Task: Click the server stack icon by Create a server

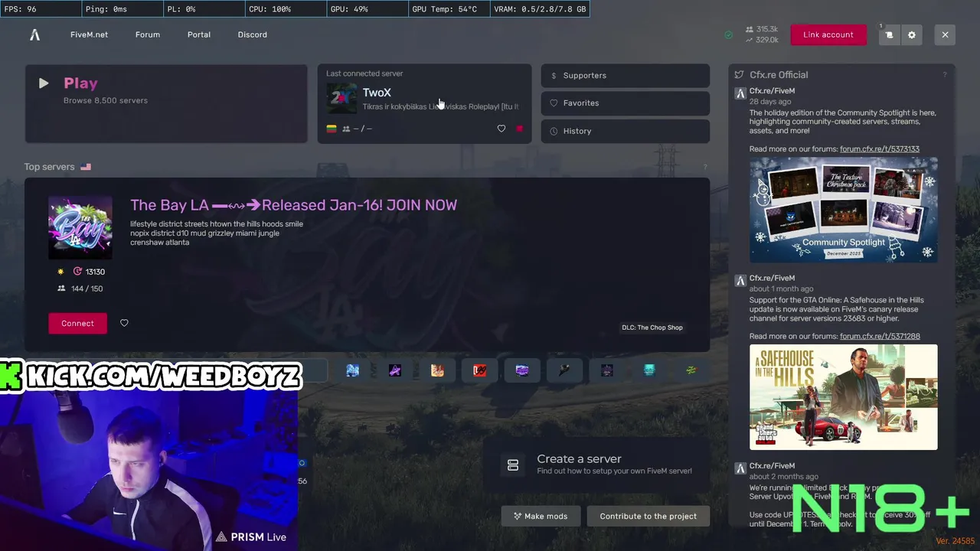Action: [x=513, y=465]
